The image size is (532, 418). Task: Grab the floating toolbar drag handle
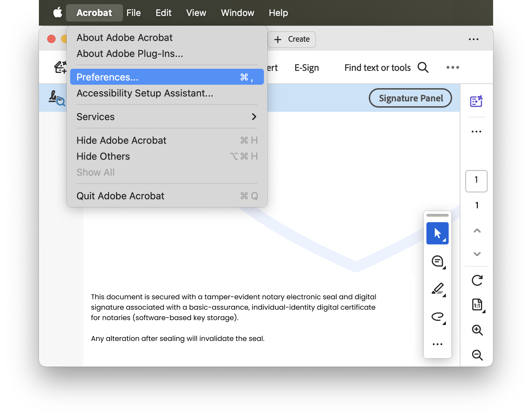pyautogui.click(x=438, y=215)
